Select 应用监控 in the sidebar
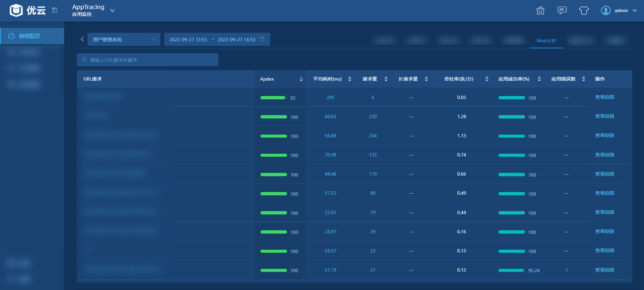This screenshot has width=644, height=290. tap(32, 36)
